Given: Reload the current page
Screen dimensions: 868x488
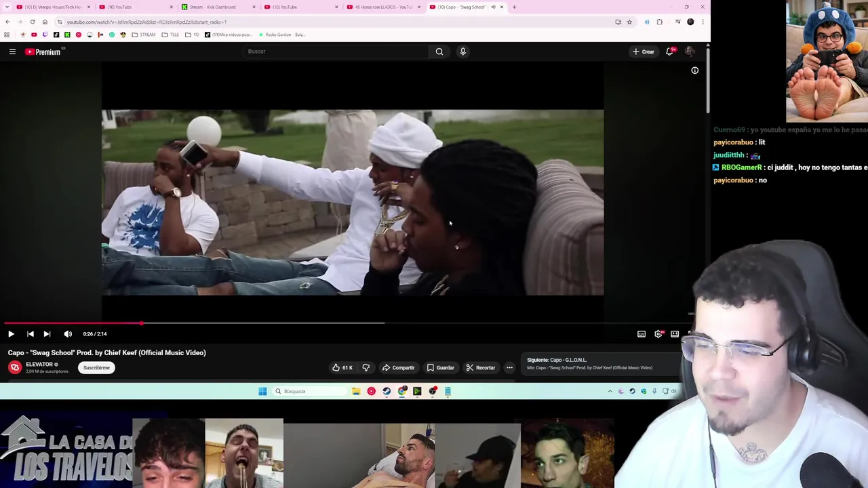Looking at the screenshot, I should click(x=32, y=22).
